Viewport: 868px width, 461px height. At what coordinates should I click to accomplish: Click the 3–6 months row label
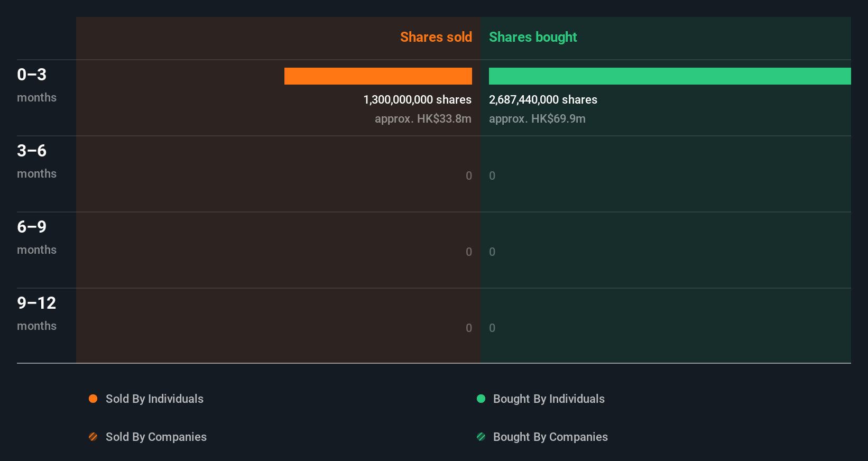pos(36,161)
